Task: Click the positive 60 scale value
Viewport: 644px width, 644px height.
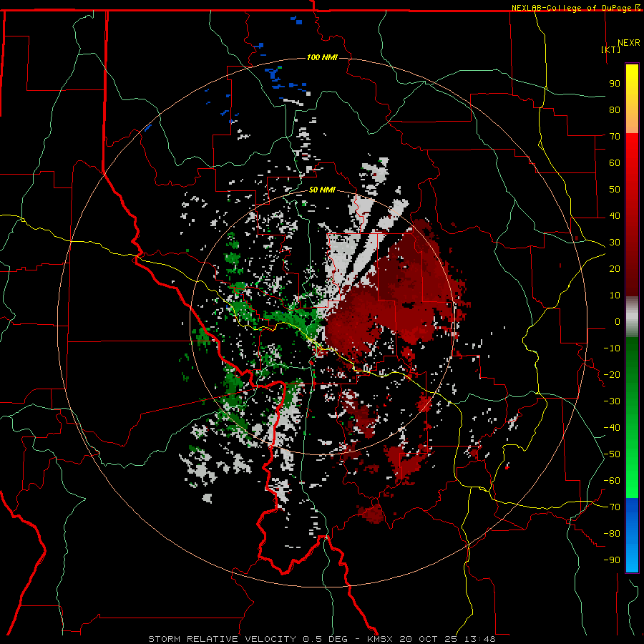Action: coord(615,162)
